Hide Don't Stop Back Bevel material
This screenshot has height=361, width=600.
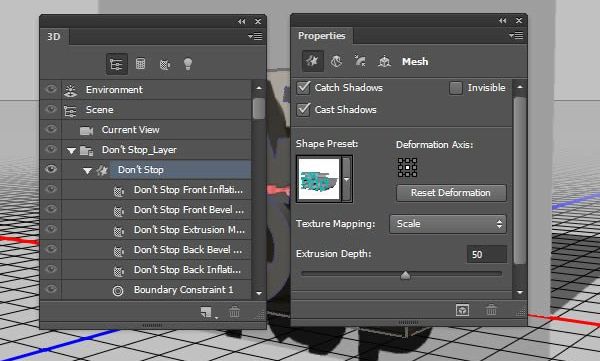[51, 249]
